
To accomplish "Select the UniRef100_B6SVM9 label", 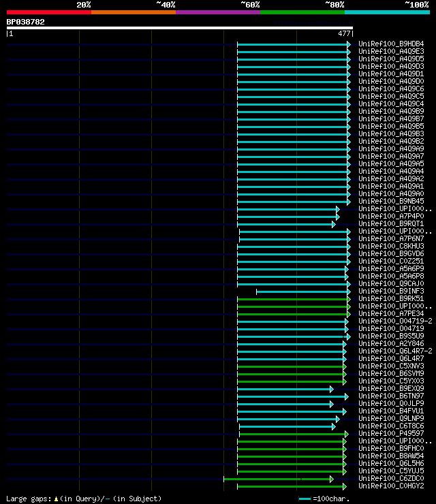I will tap(391, 374).
